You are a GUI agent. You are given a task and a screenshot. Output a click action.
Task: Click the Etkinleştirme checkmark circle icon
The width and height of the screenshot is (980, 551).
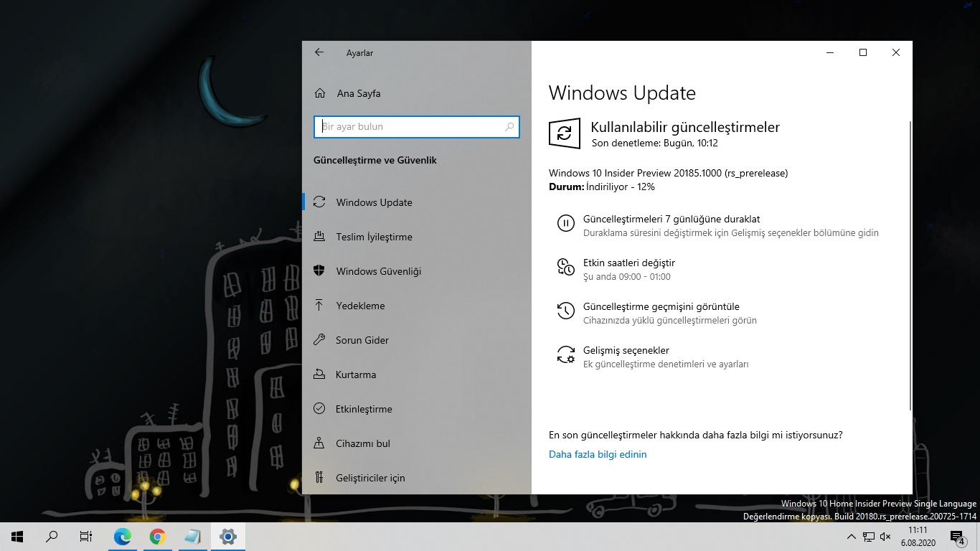(320, 409)
